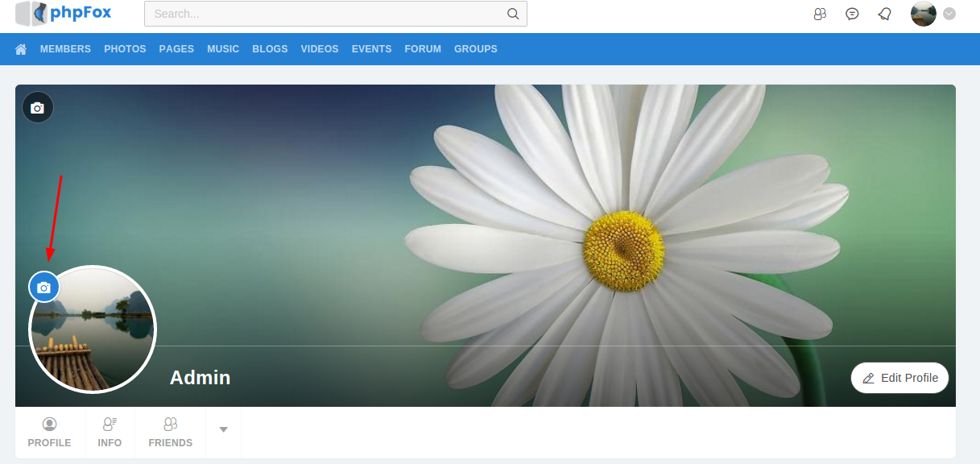Image resolution: width=980 pixels, height=464 pixels.
Task: Expand the more profile tabs dropdown arrow
Action: tap(224, 429)
